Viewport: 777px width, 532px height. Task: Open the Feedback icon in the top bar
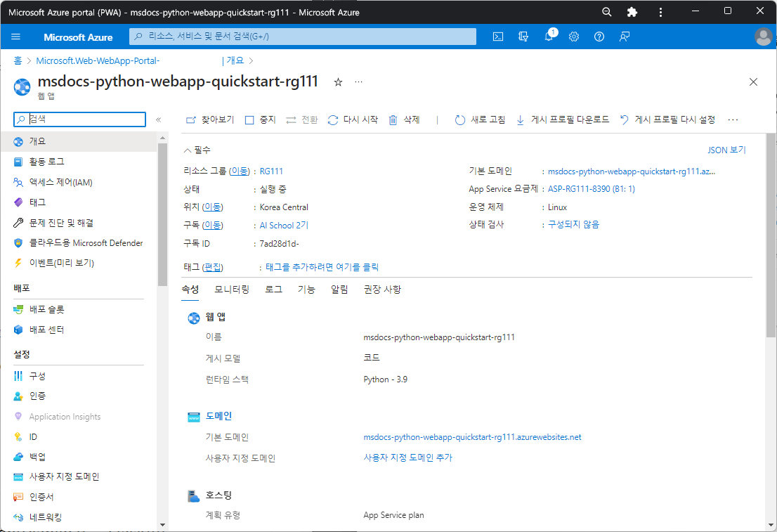625,37
